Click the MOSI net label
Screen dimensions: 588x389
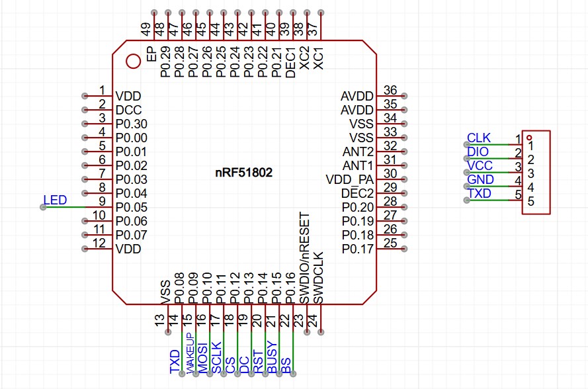point(202,358)
